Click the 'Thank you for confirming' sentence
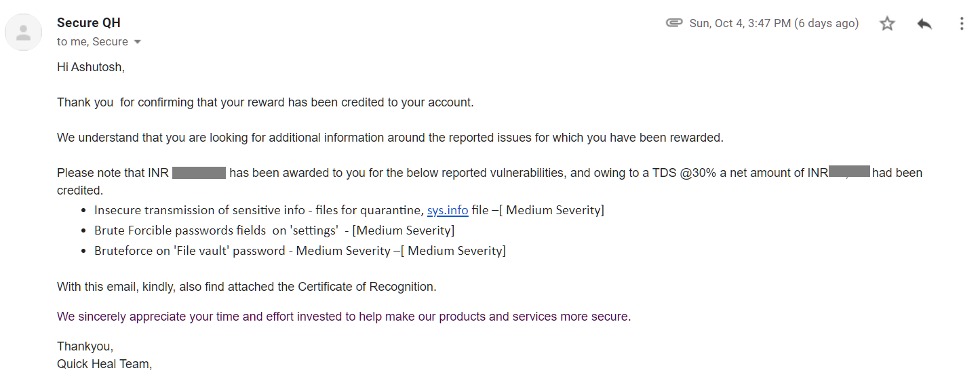980x383 pixels. [264, 102]
